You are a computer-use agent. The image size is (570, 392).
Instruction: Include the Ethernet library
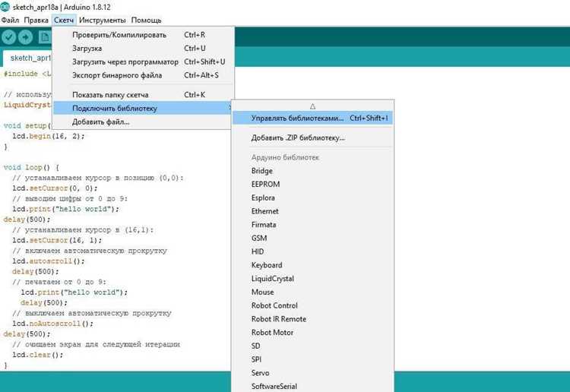coord(312,211)
